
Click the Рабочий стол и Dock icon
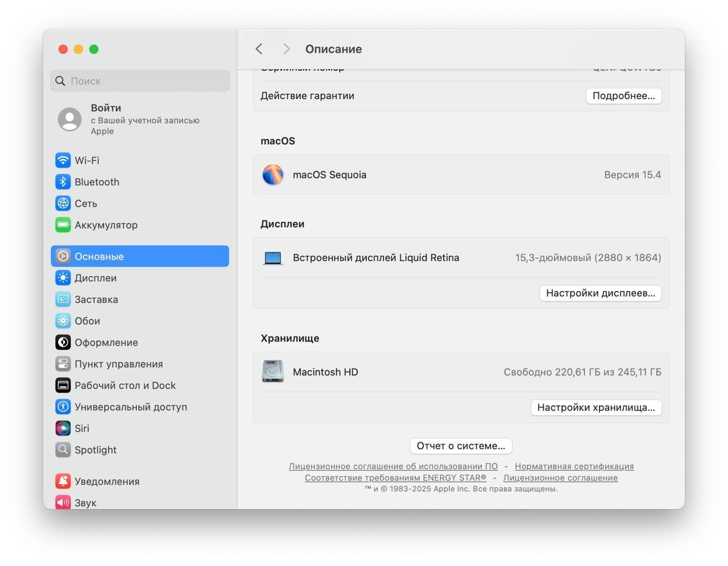[63, 385]
